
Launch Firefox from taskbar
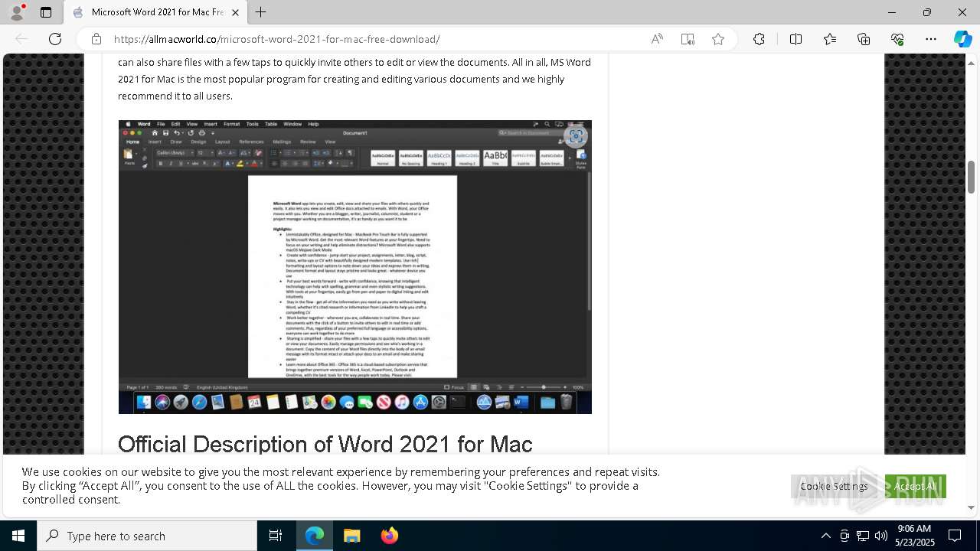point(389,536)
